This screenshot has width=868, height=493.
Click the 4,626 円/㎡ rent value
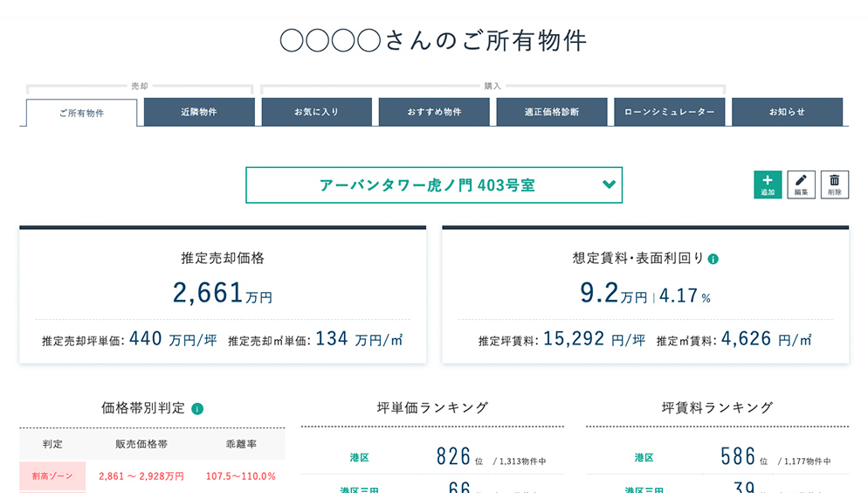[766, 338]
